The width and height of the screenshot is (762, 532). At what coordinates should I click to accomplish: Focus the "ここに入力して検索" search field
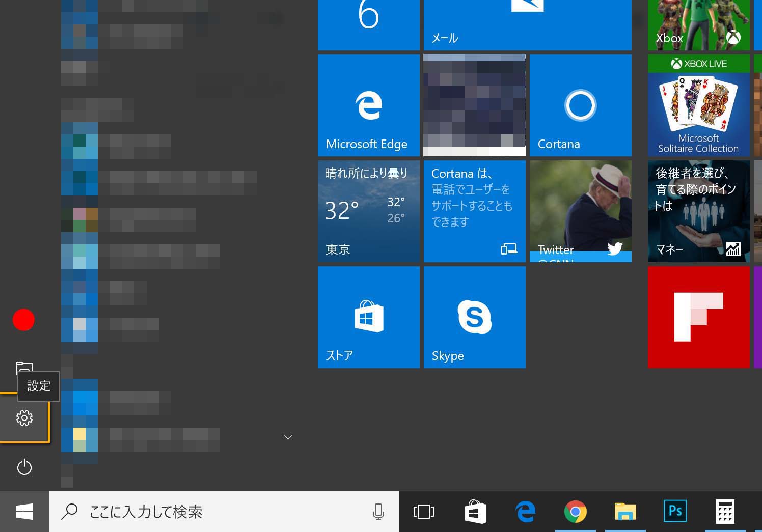[224, 512]
